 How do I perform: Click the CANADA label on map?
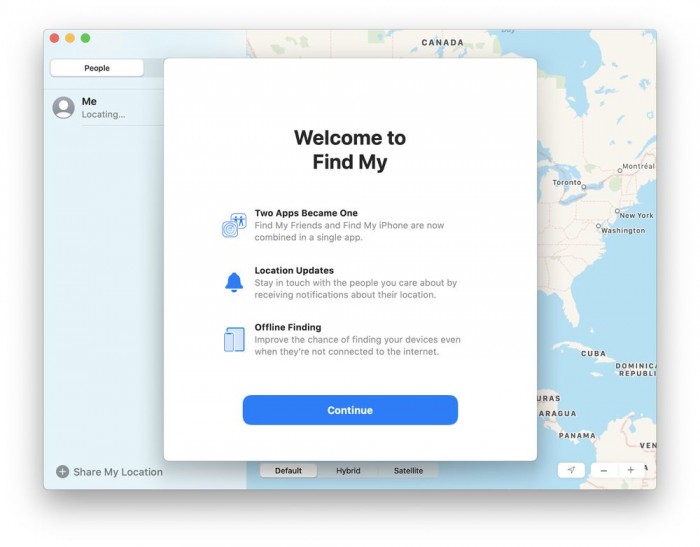click(442, 42)
